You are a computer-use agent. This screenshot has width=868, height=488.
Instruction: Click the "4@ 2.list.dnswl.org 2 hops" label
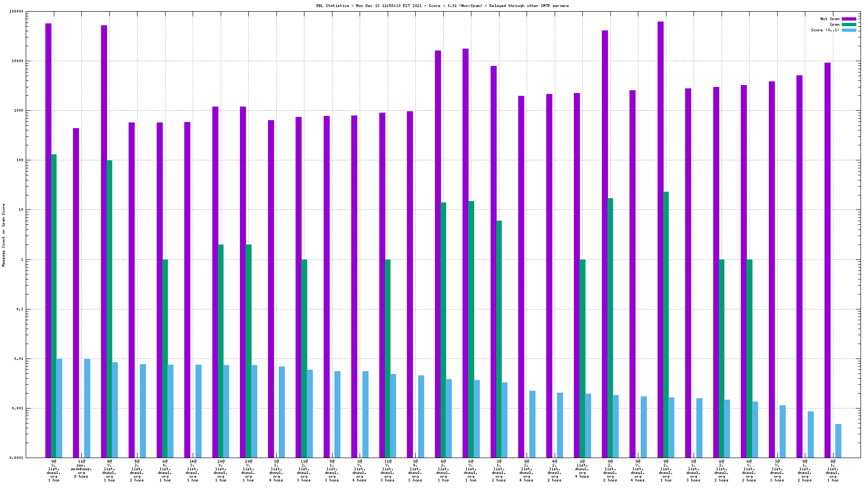point(554,471)
